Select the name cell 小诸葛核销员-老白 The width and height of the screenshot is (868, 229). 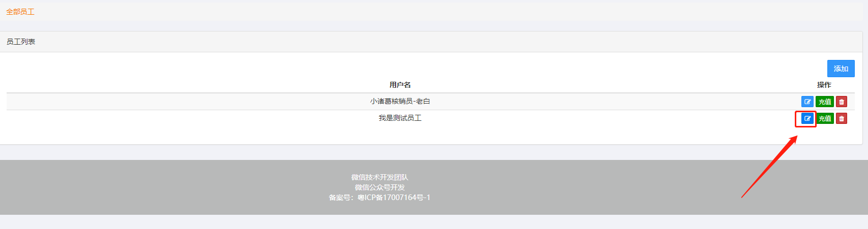click(x=400, y=101)
